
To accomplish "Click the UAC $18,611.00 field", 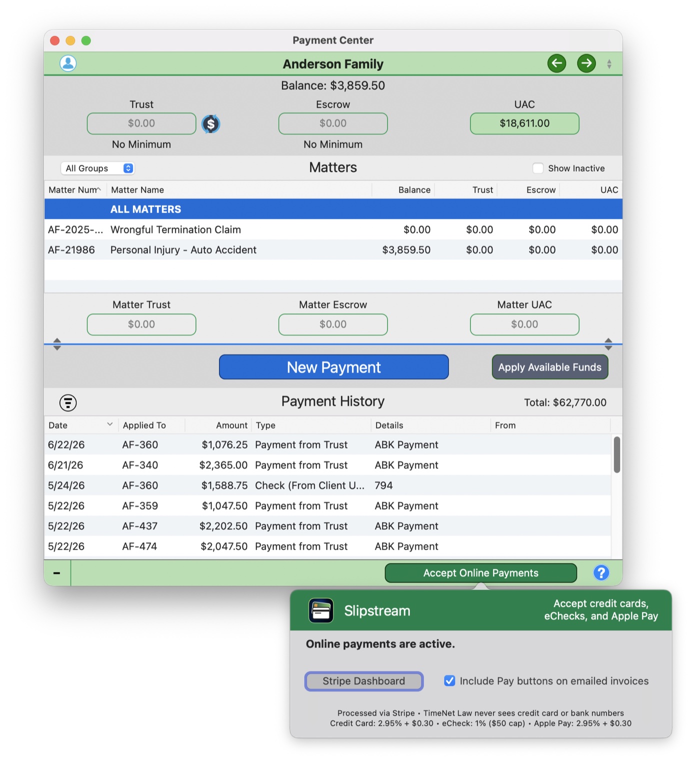I will point(524,124).
